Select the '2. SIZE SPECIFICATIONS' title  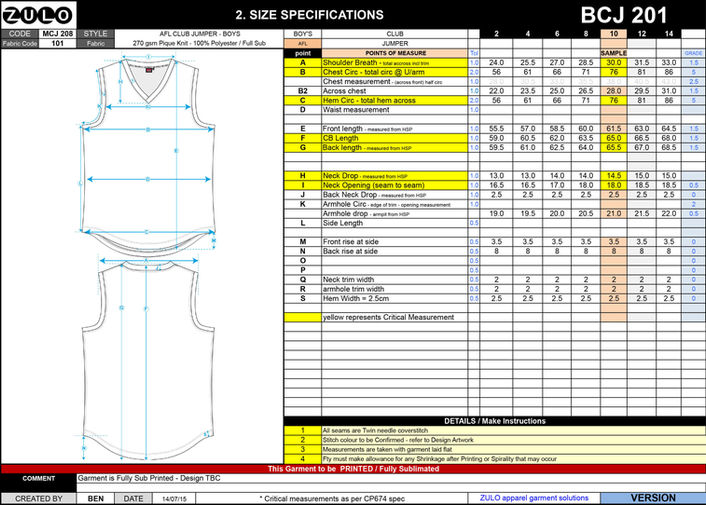point(309,15)
